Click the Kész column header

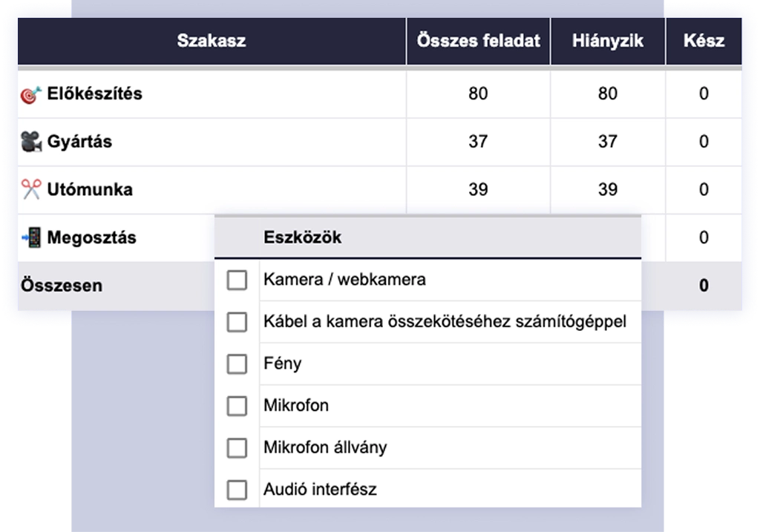coord(704,41)
